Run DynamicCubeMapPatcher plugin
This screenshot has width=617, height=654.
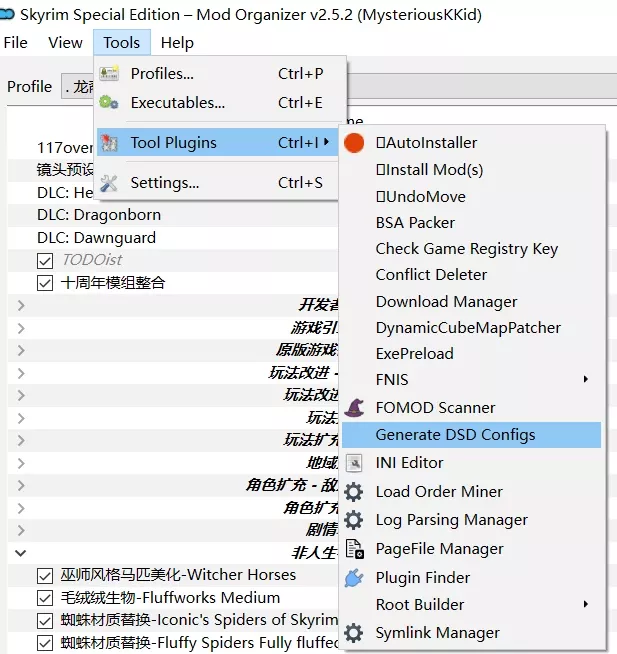[471, 328]
